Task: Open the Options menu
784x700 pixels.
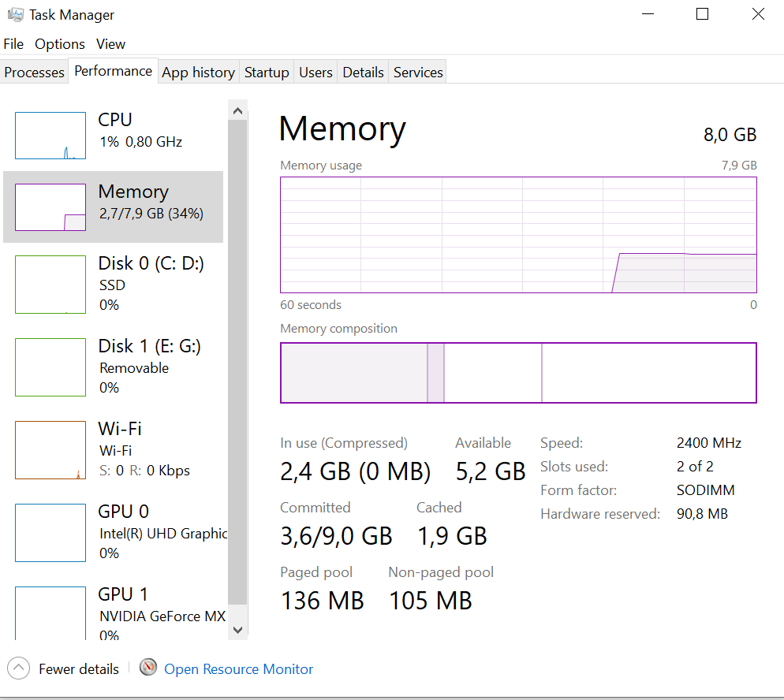Action: (x=60, y=44)
